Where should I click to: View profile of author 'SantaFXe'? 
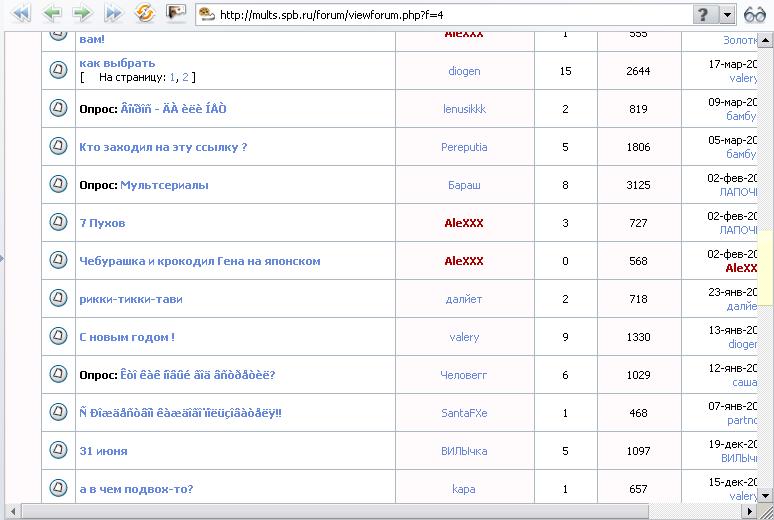[x=464, y=413]
